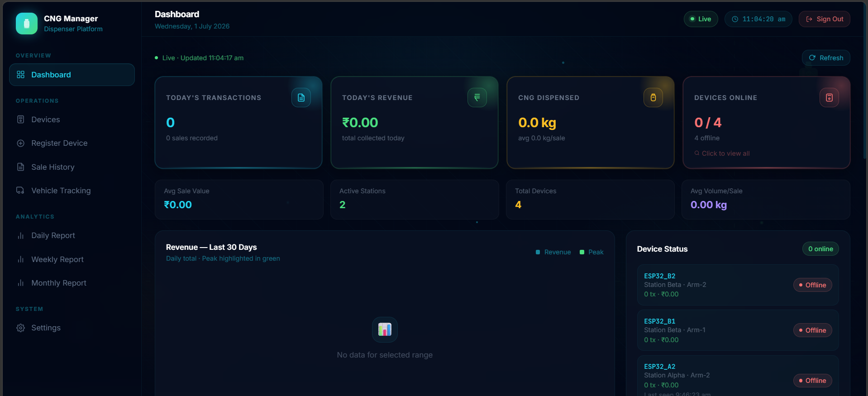
Task: Open Vehicle Tracking section
Action: point(72,191)
